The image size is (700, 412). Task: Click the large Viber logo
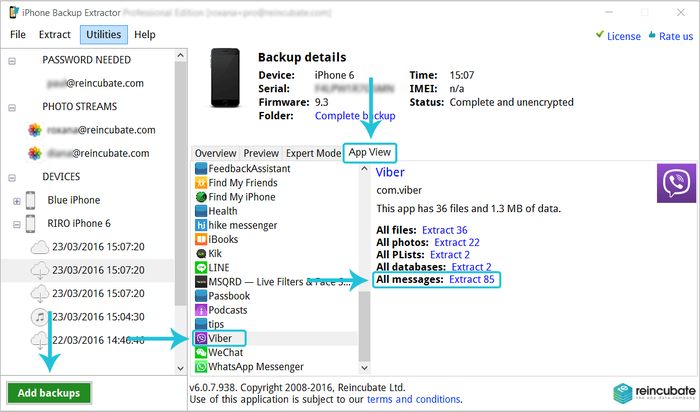tap(676, 183)
